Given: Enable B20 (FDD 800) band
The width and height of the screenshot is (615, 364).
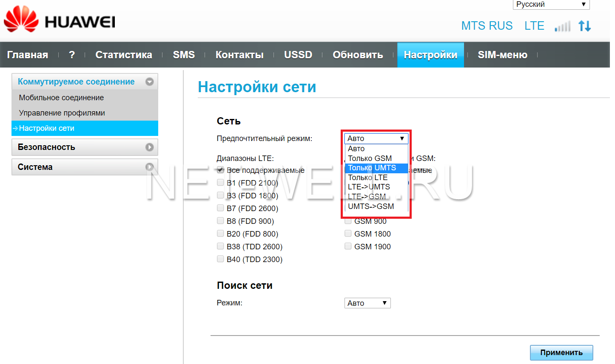Looking at the screenshot, I should 220,234.
